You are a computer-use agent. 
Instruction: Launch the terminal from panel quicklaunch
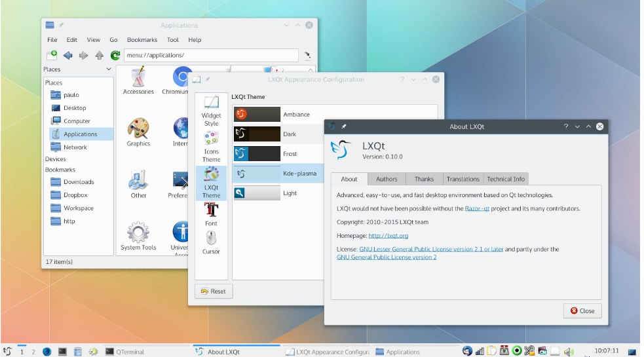[x=62, y=352]
